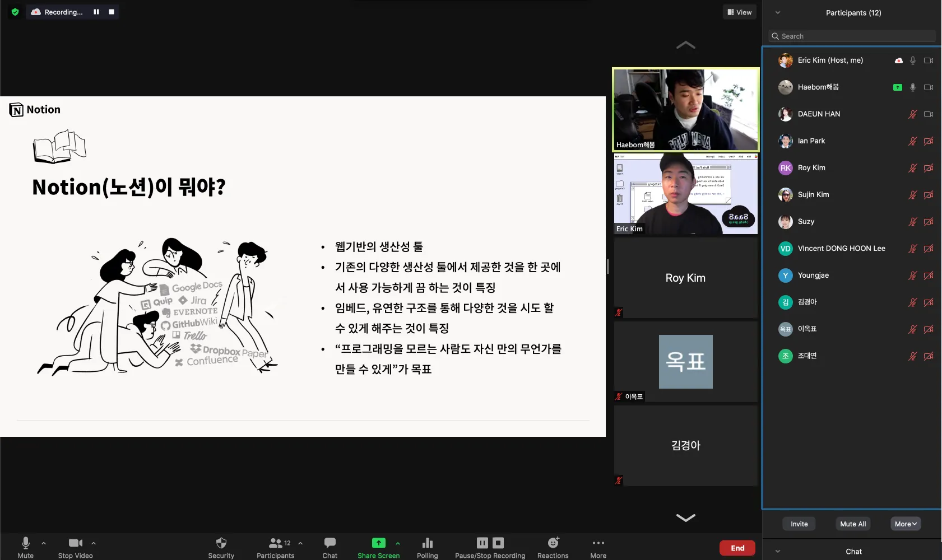Click Ian Park's disabled camera icon
This screenshot has width=942, height=560.
click(x=929, y=141)
